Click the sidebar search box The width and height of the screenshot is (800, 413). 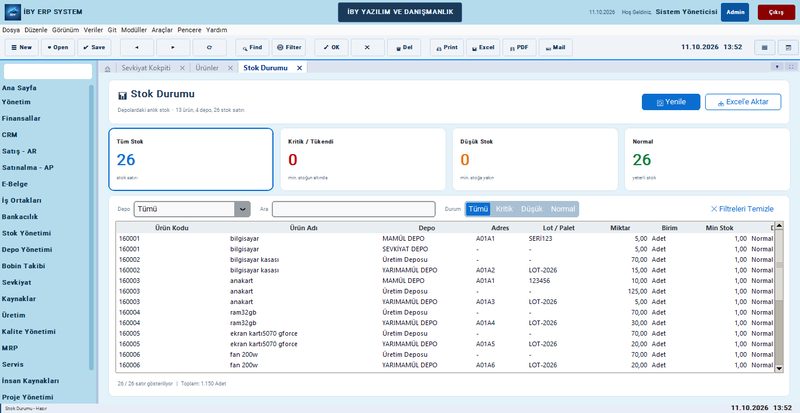point(48,71)
